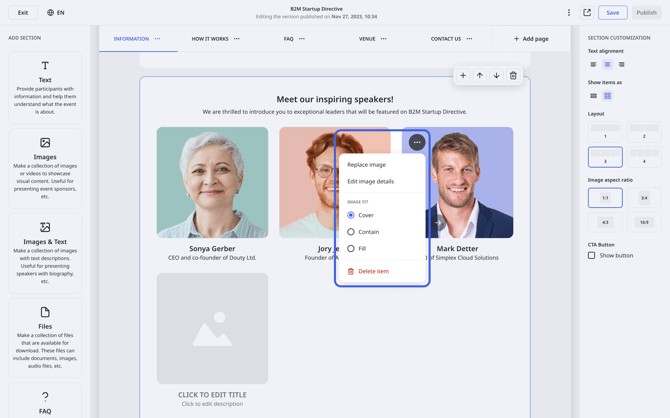Click the three-dot button on Mark Detter image
670x418 pixels.
point(417,142)
